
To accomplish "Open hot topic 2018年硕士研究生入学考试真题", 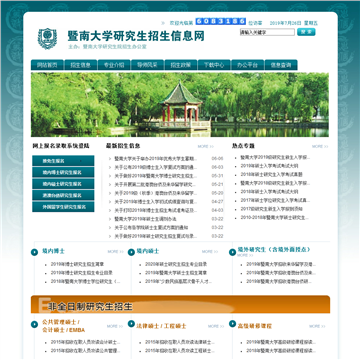I will [272, 174].
